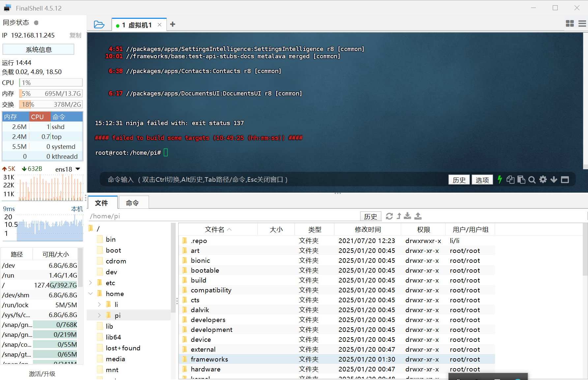Click the CPU usage progress bar
588x380 pixels.
point(50,82)
